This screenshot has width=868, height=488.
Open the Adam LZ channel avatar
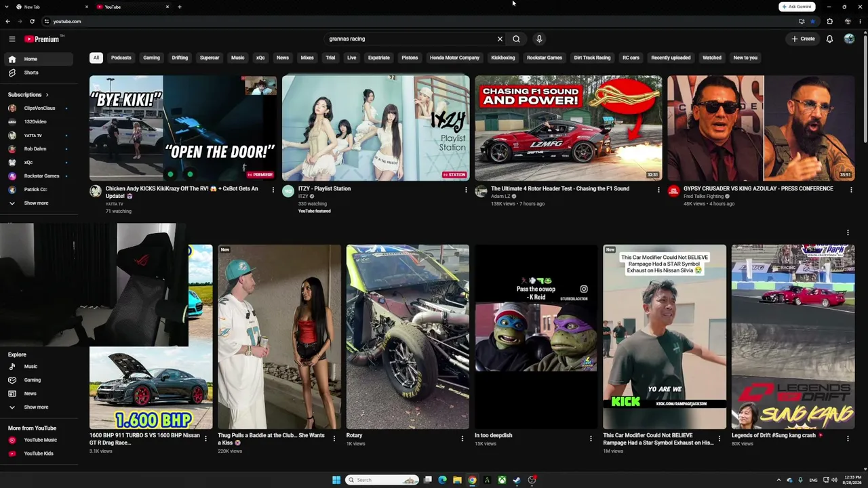point(481,192)
